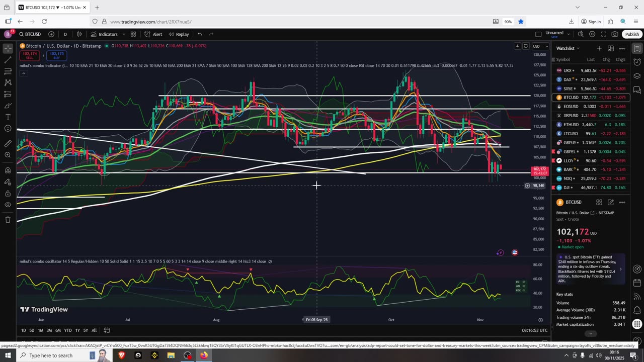This screenshot has height=362, width=644.
Task: Click the SELL 102,174 button
Action: pyautogui.click(x=30, y=55)
